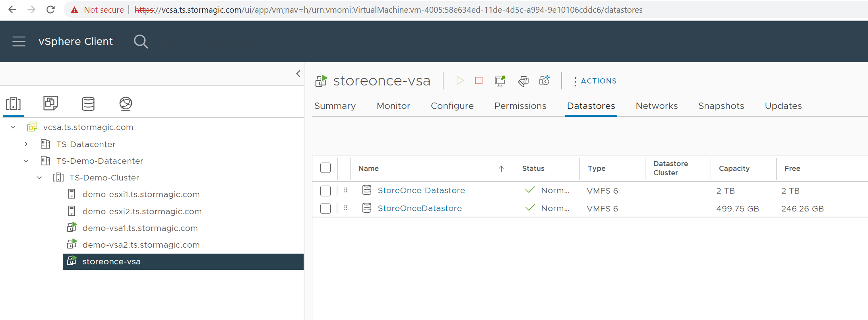Open VMs and Templates inventory view
Image resolution: width=868 pixels, height=320 pixels.
point(50,103)
